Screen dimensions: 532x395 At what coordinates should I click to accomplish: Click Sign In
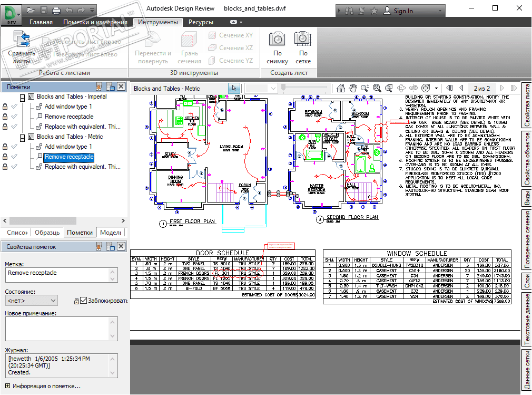click(x=398, y=11)
